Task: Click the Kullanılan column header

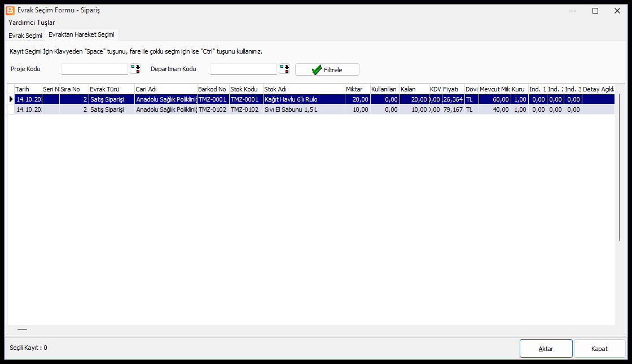Action: [385, 89]
